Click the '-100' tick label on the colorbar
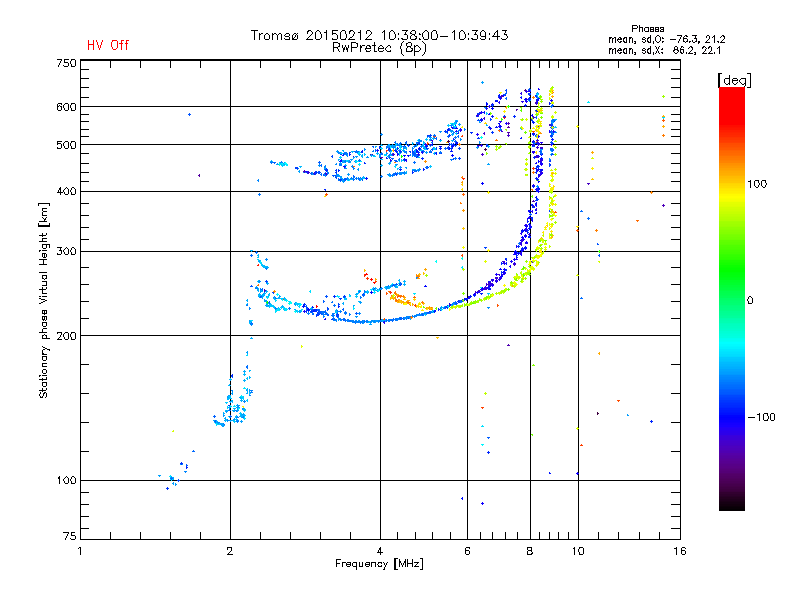800x600 pixels. [761, 417]
